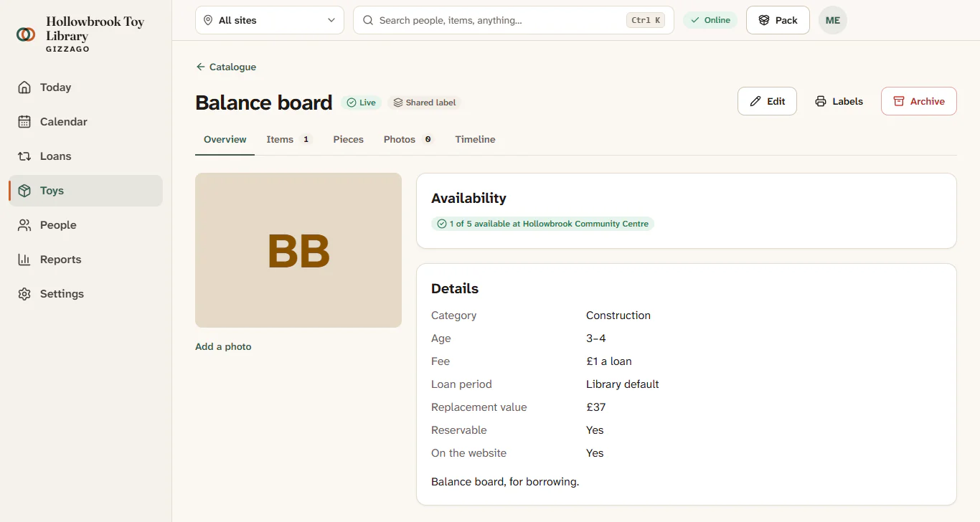Expand the All sites dropdown
This screenshot has width=980, height=522.
click(270, 20)
